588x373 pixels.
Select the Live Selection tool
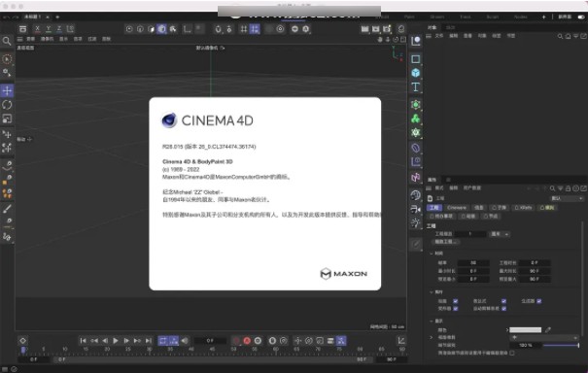click(7, 59)
